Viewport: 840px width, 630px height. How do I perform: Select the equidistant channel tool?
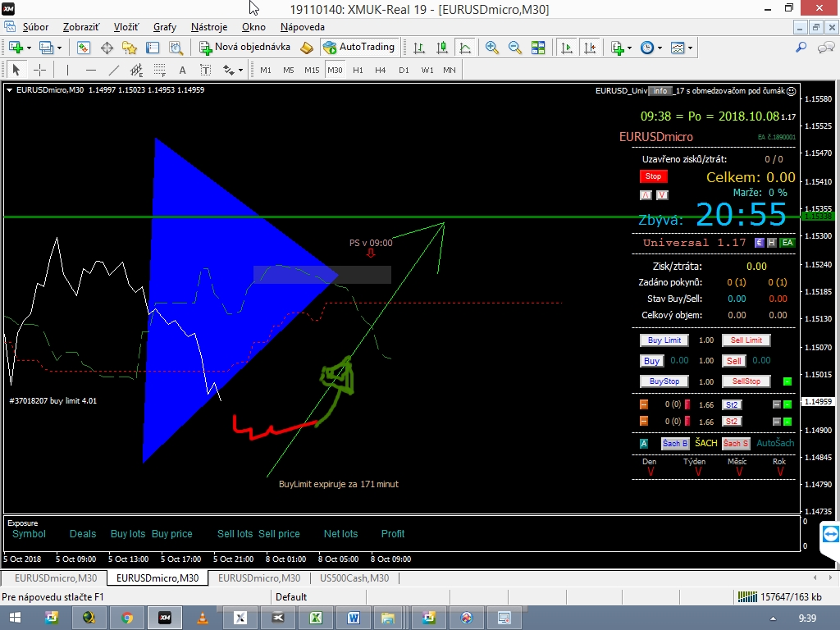click(x=137, y=70)
